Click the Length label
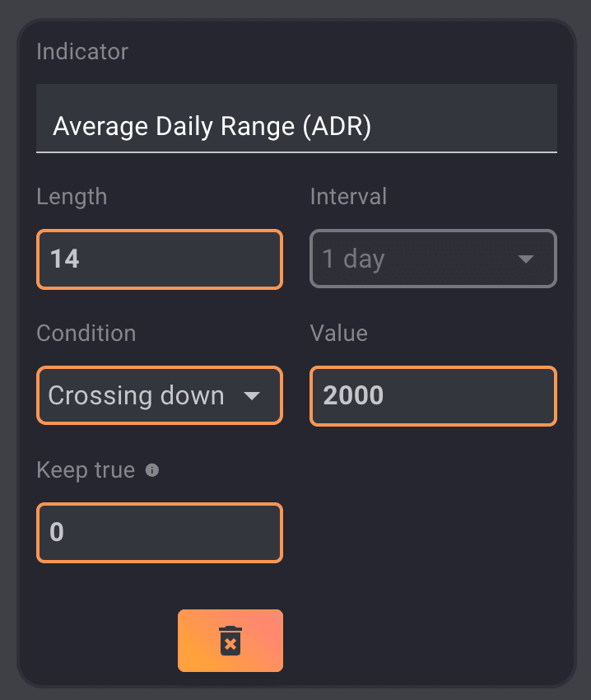591x700 pixels. (x=72, y=197)
